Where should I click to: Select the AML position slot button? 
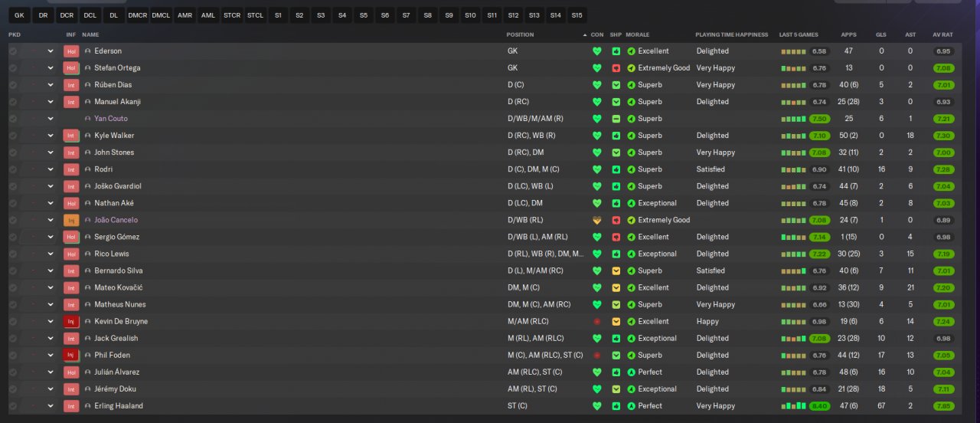(208, 15)
